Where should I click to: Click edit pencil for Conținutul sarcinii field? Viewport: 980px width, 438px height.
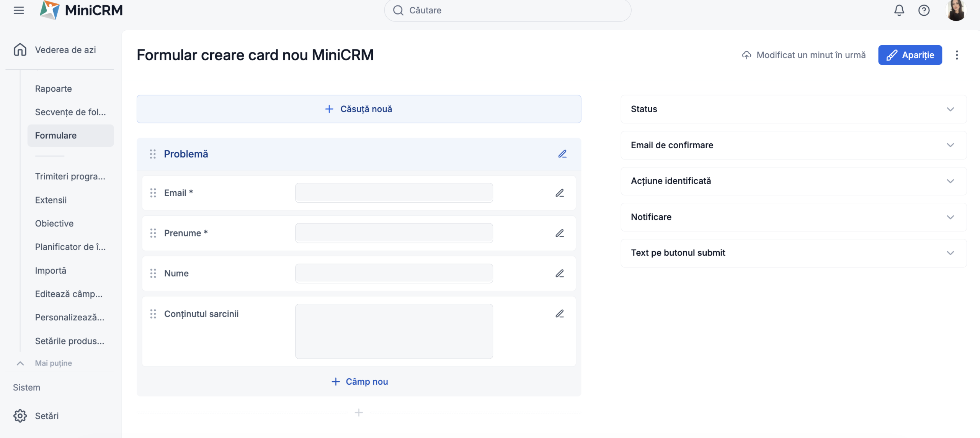[x=559, y=314]
